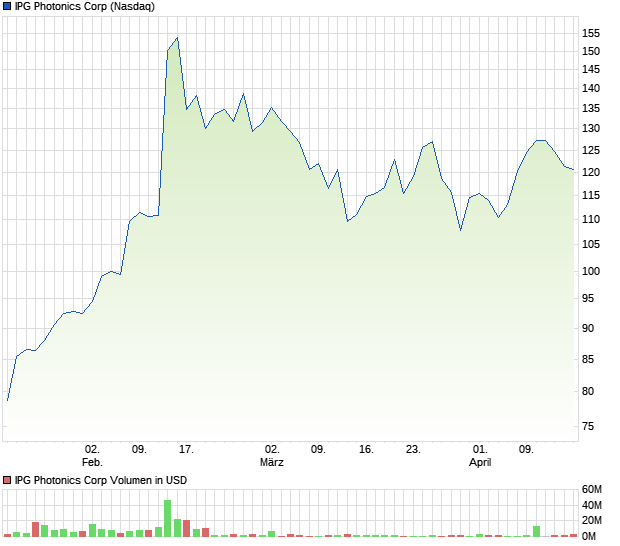The height and width of the screenshot is (546, 620).
Task: Click the '16.' date label
Action: [366, 450]
